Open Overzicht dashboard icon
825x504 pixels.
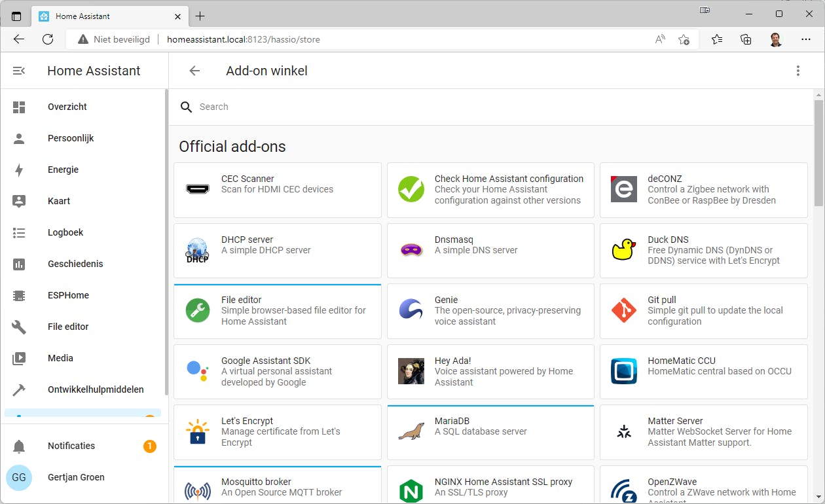pos(19,107)
